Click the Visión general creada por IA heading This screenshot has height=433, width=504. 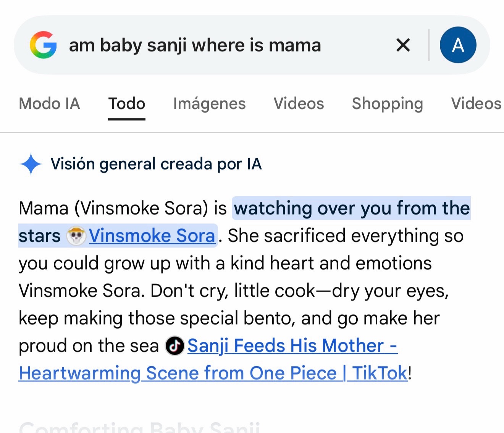156,164
